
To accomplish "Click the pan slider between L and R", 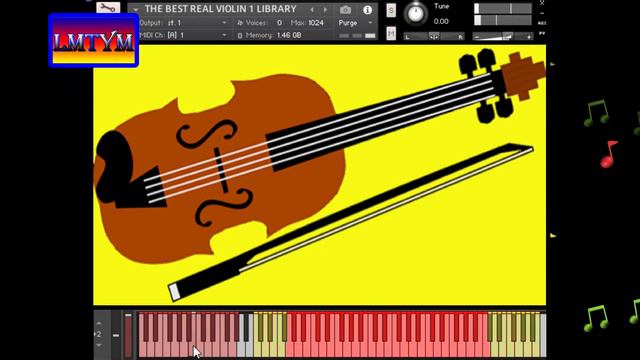I will (x=434, y=36).
